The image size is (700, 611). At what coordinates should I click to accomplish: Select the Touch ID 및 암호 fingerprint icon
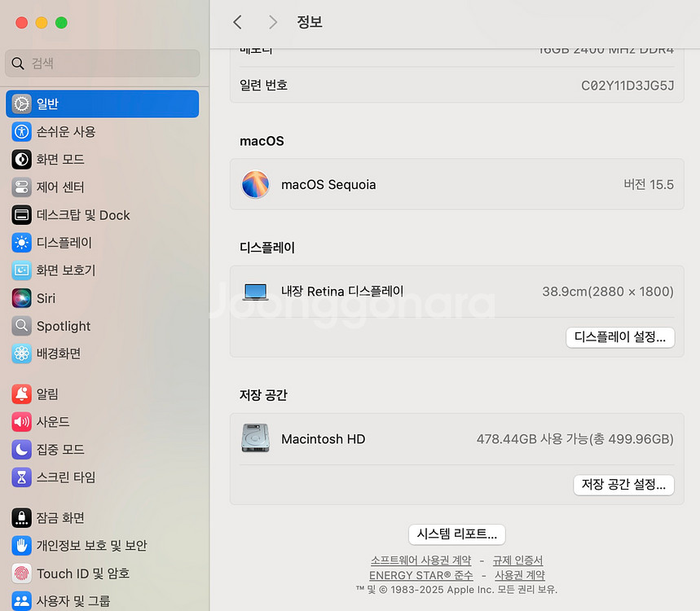click(x=21, y=573)
